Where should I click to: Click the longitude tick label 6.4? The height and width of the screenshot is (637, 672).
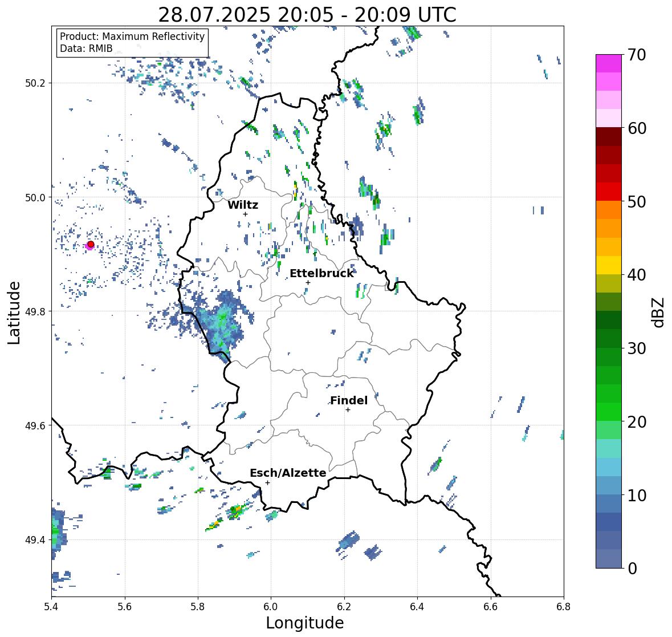(x=417, y=607)
